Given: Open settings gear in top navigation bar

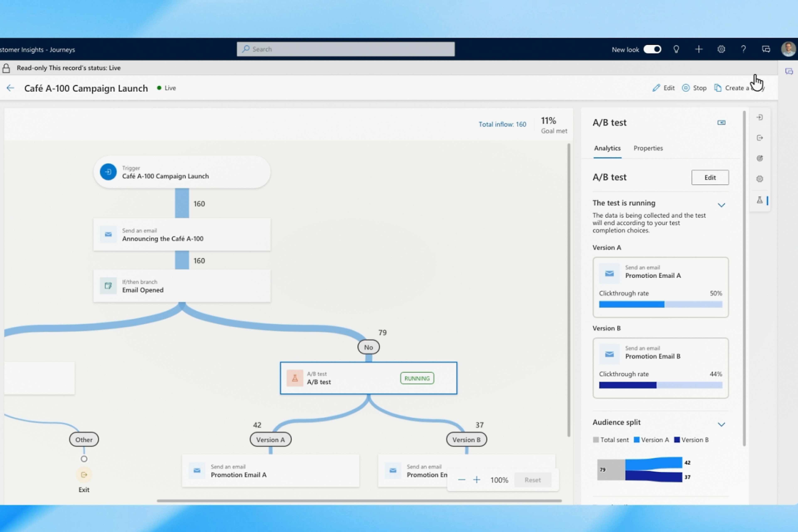Looking at the screenshot, I should pyautogui.click(x=721, y=49).
